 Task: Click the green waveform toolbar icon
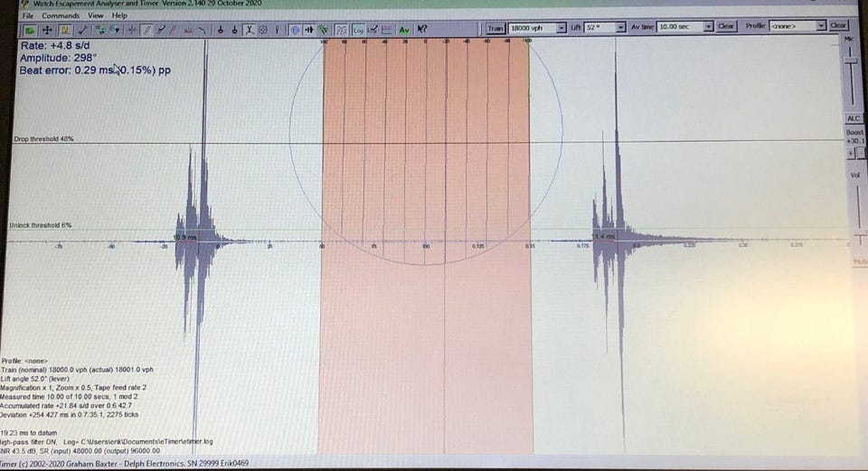(324, 30)
